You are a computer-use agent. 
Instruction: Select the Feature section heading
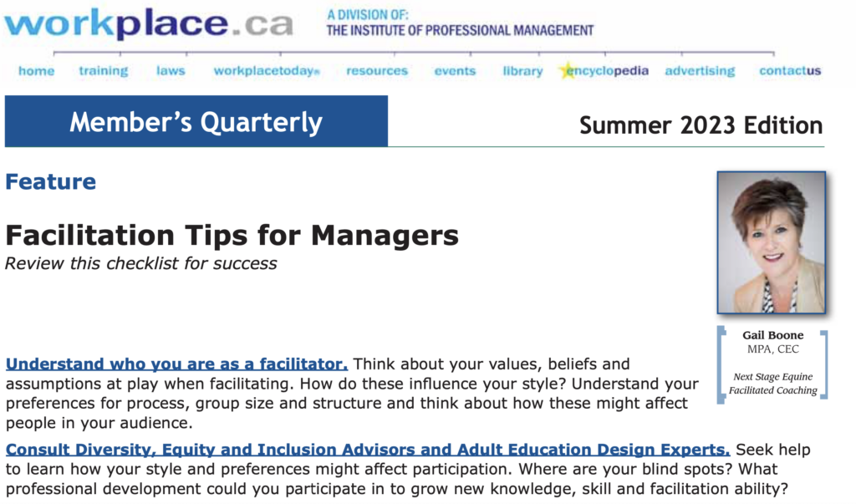(x=50, y=181)
